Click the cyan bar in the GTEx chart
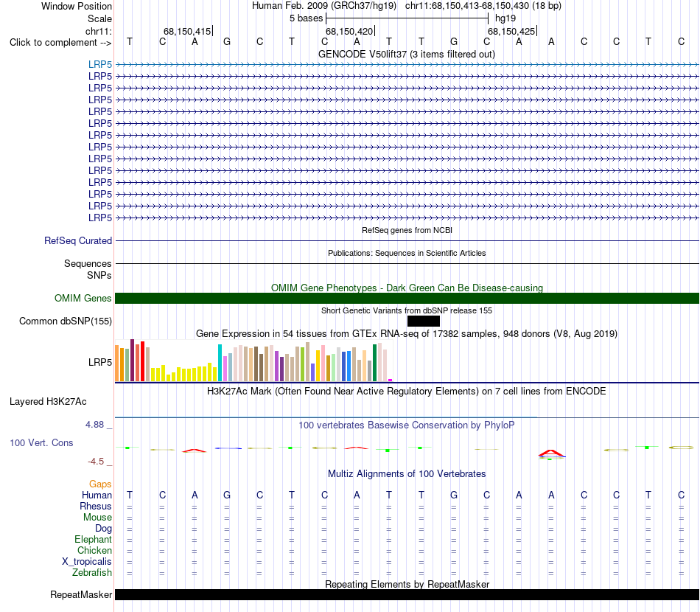 (220, 363)
